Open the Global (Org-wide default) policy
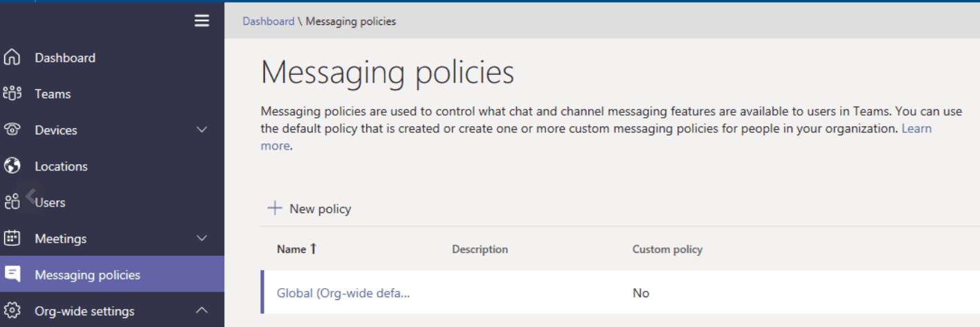The height and width of the screenshot is (327, 980). (343, 292)
